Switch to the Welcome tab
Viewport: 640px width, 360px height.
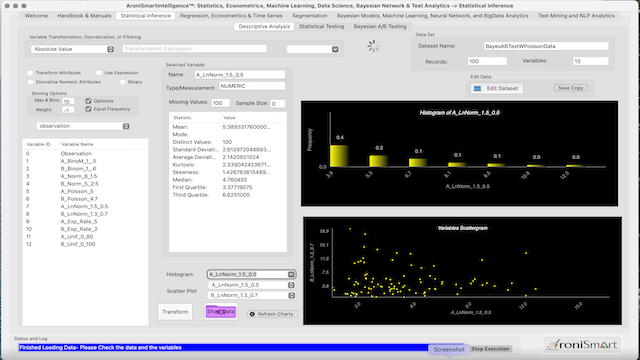tap(36, 16)
